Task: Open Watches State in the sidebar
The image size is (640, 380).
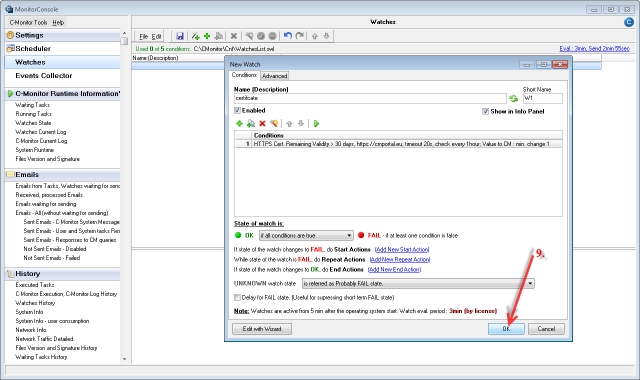Action: (33, 123)
